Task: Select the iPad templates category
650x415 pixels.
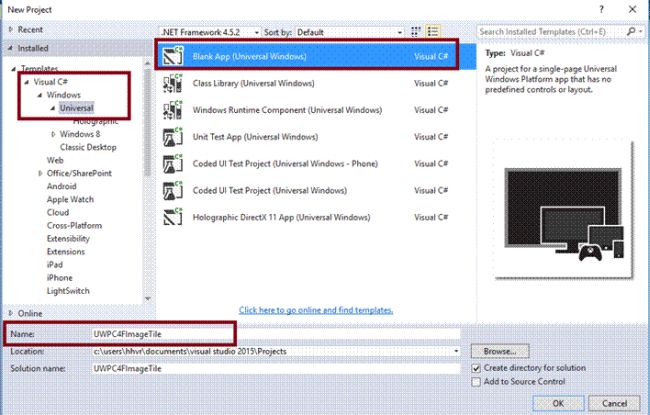Action: click(x=55, y=265)
